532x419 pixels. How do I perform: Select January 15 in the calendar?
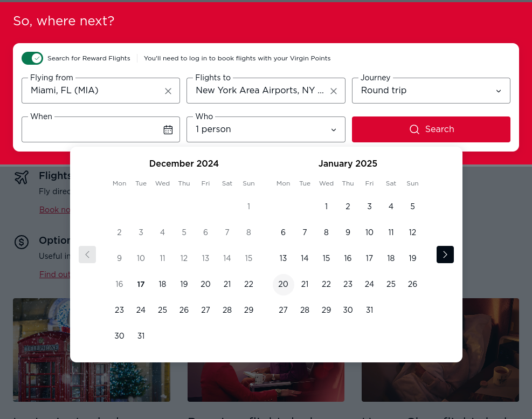point(327,258)
